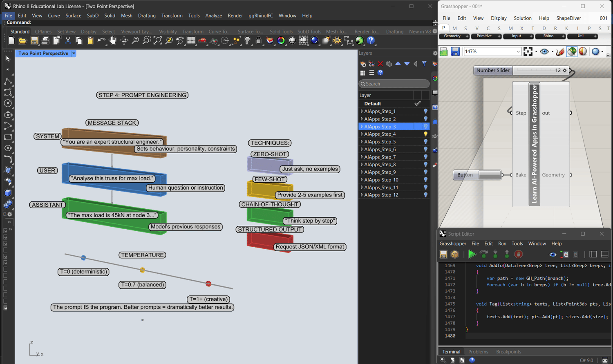Click the Layers search field

(394, 84)
